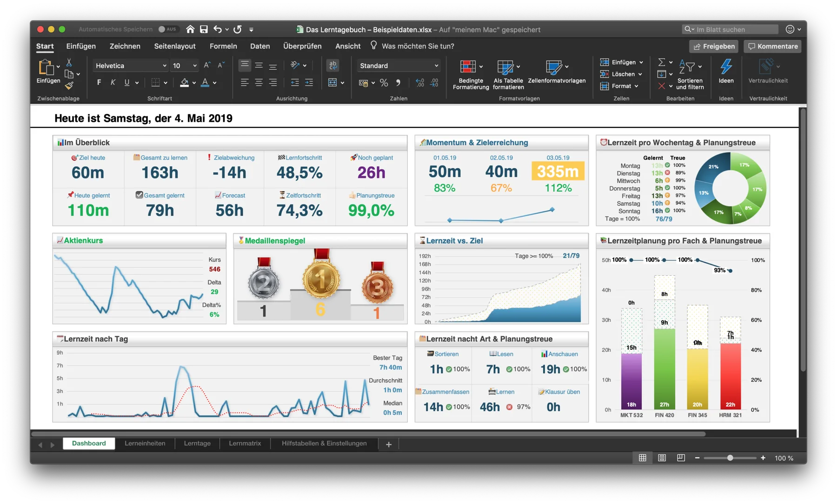Toggle bold F formatting
Viewport: 837px width, 504px height.
[x=99, y=83]
